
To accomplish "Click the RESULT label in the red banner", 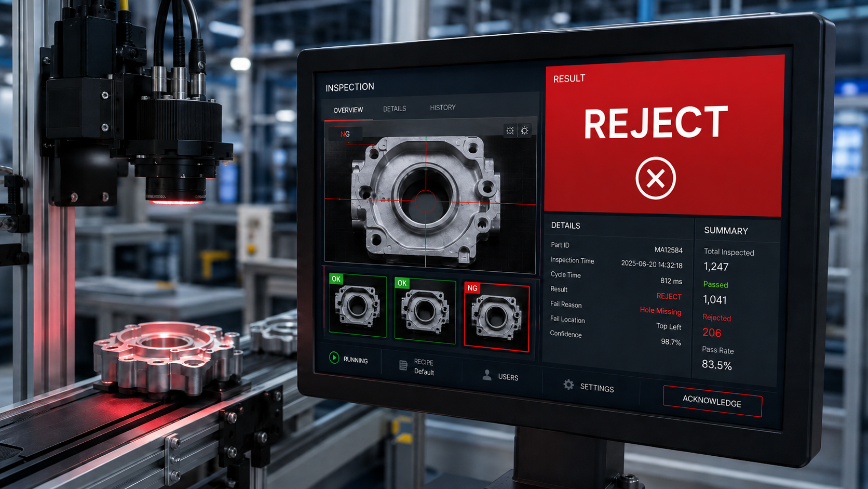I will [x=569, y=78].
